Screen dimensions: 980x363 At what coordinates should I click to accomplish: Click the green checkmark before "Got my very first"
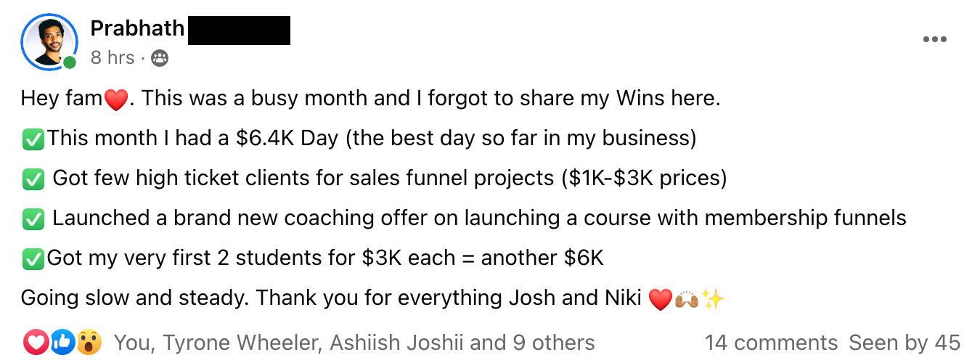click(33, 258)
